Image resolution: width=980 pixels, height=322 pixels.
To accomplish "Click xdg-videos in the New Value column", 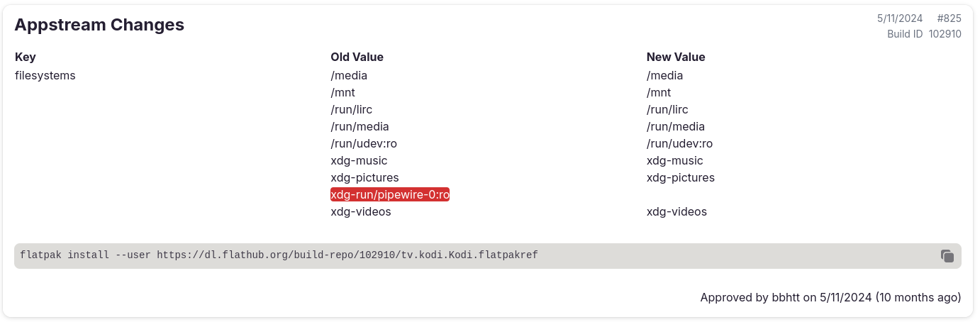I will pyautogui.click(x=676, y=211).
